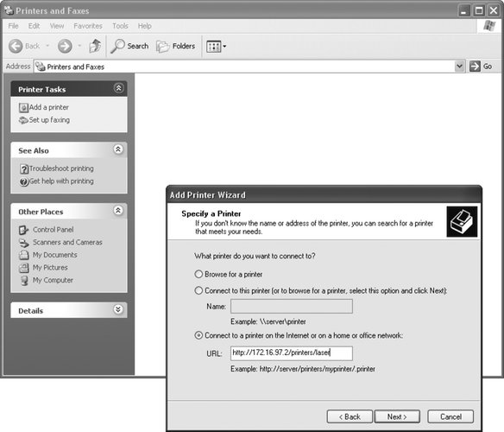504x432 pixels.
Task: Click the Folders toolbar icon
Action: [x=162, y=47]
